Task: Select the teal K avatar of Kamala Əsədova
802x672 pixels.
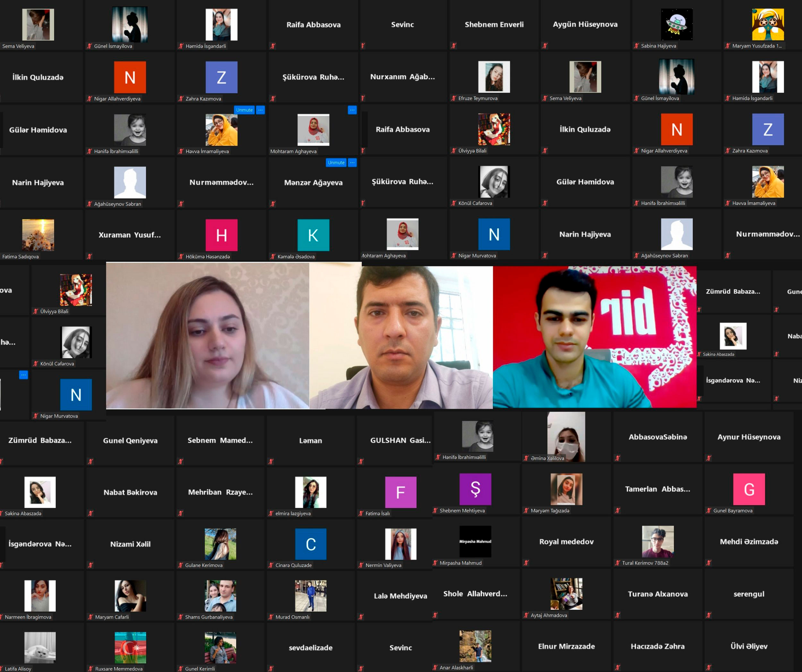Action: (313, 235)
